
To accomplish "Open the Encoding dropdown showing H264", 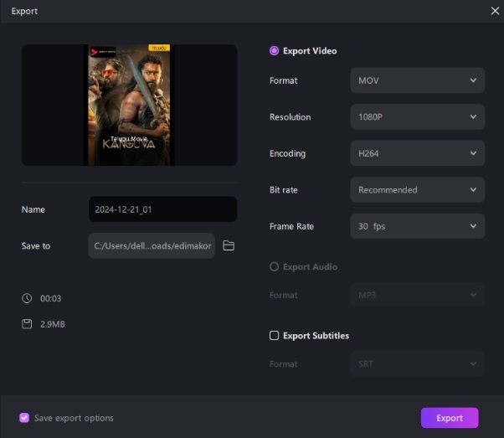I will pos(417,153).
